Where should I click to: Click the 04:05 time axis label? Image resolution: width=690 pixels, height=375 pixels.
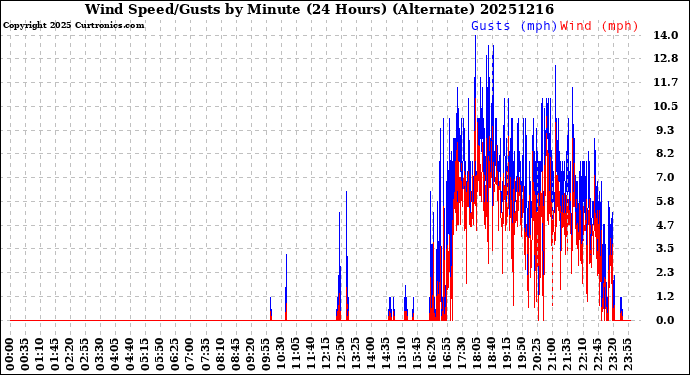click(115, 355)
